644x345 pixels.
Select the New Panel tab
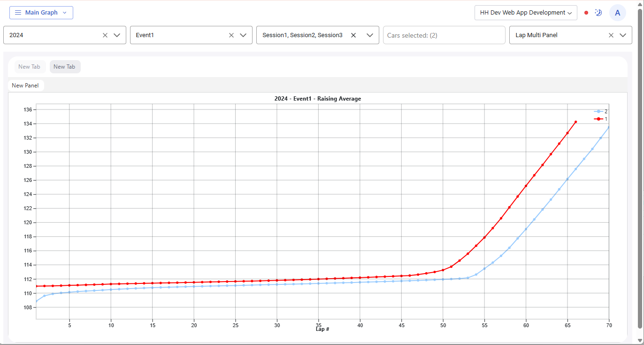(25, 86)
